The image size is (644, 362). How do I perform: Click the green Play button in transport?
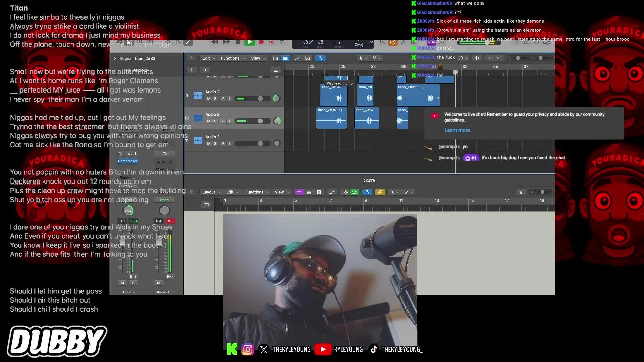250,42
